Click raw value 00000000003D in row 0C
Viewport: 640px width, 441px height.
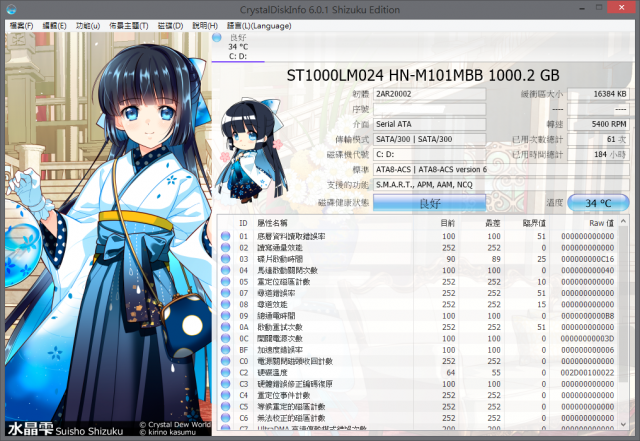(x=587, y=338)
